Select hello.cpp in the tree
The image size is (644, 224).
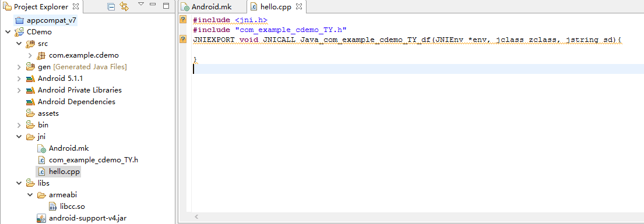(x=64, y=172)
